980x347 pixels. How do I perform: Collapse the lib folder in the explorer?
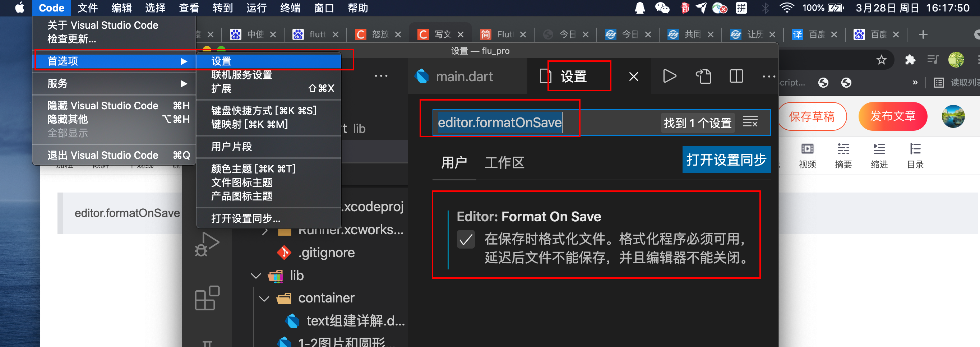(256, 276)
